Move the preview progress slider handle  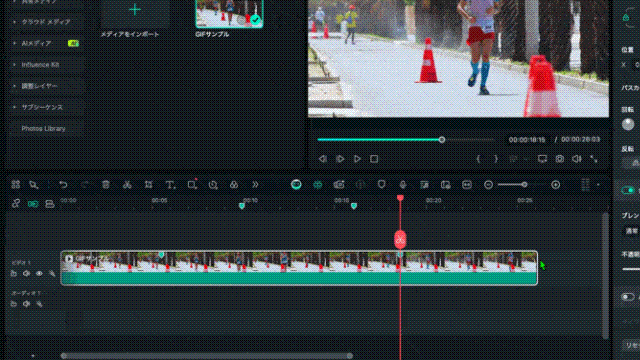pyautogui.click(x=442, y=140)
